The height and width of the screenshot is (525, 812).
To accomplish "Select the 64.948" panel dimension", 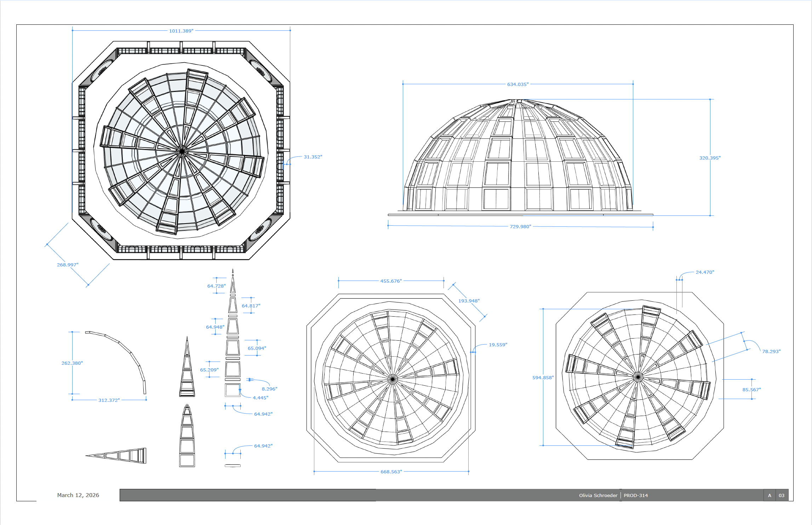I will point(215,327).
